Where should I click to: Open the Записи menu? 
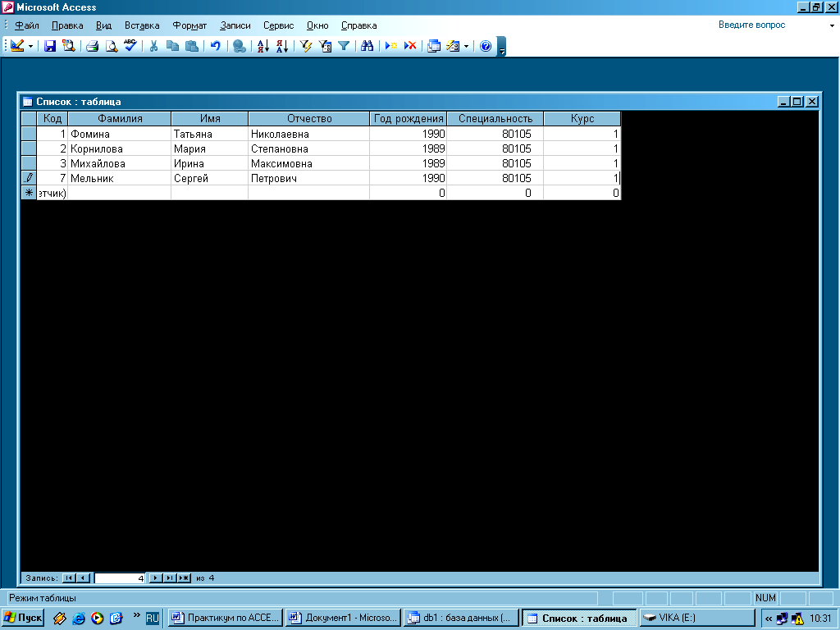coord(235,25)
